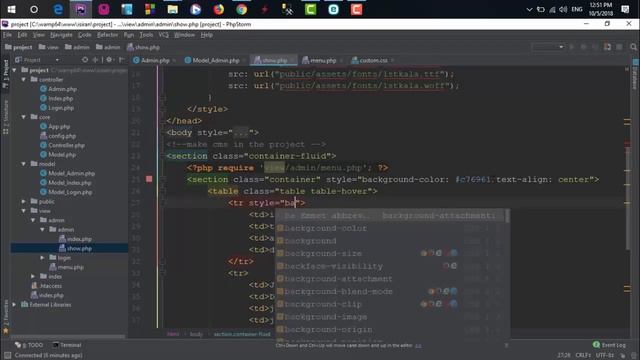
Task: Expand External Libraries node
Action: (14, 305)
